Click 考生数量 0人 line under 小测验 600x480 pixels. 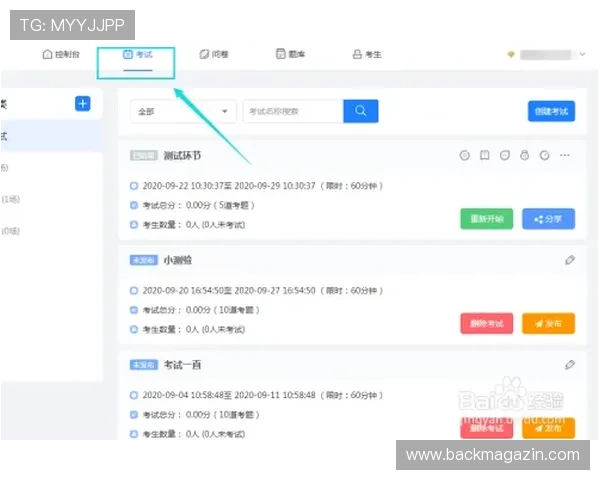pos(194,329)
